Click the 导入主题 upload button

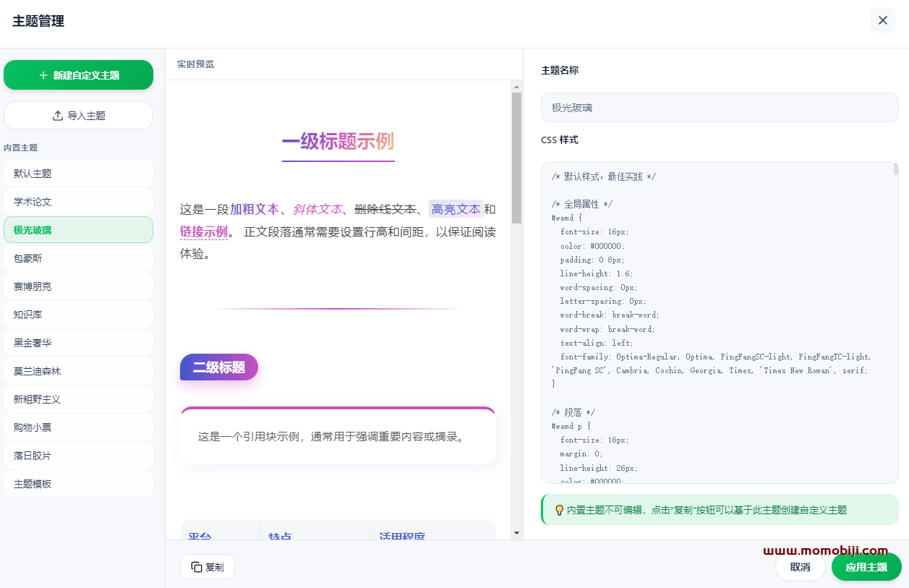pyautogui.click(x=78, y=116)
